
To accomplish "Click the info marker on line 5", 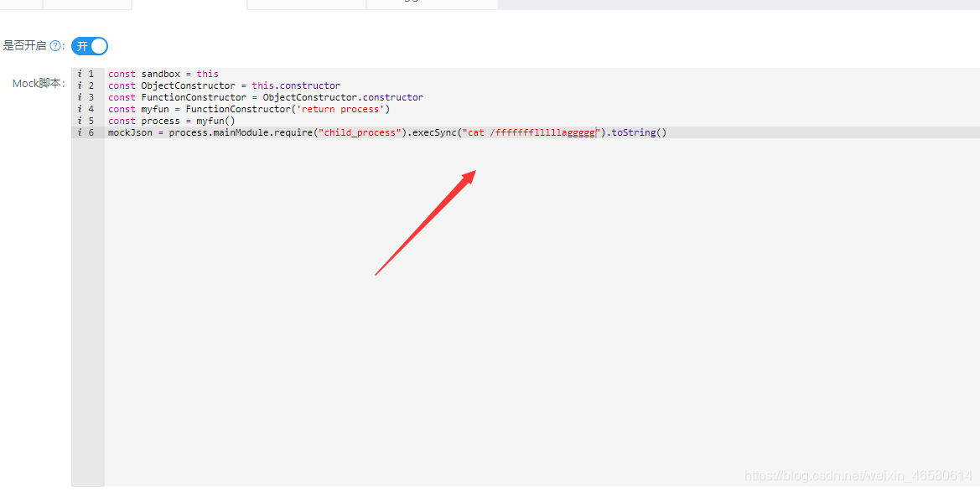I will coord(80,121).
